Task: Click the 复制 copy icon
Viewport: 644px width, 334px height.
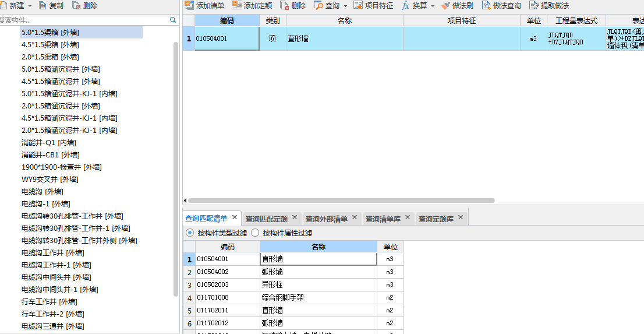Action: (x=43, y=6)
